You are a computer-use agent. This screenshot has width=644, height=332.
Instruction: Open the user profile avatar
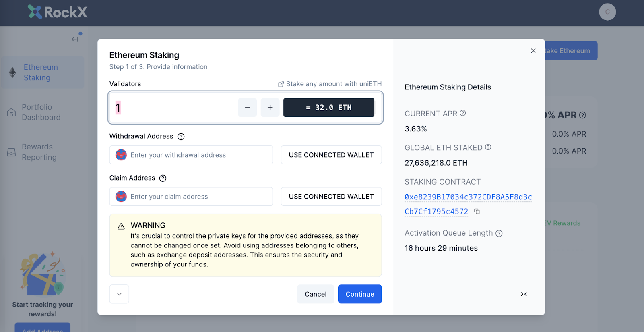607,12
